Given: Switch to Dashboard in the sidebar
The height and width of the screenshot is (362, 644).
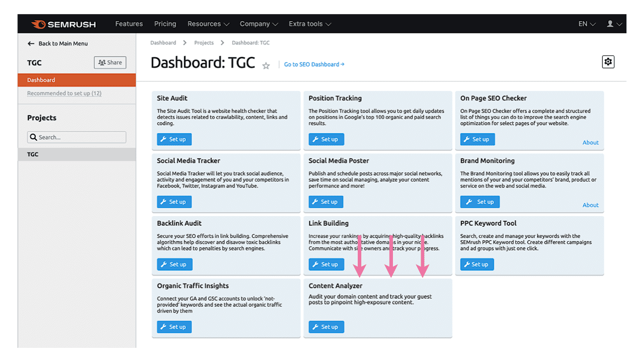Looking at the screenshot, I should pos(41,79).
